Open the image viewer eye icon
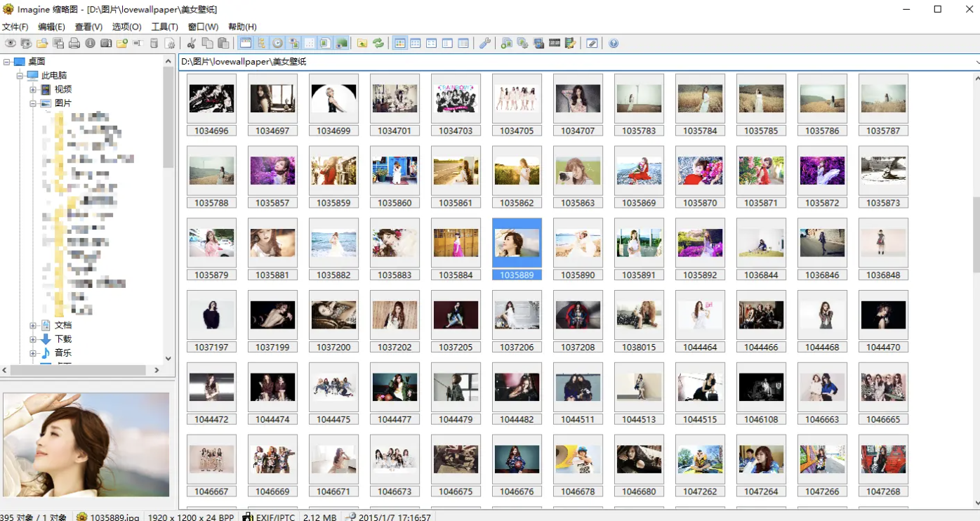The width and height of the screenshot is (980, 521). tap(11, 44)
